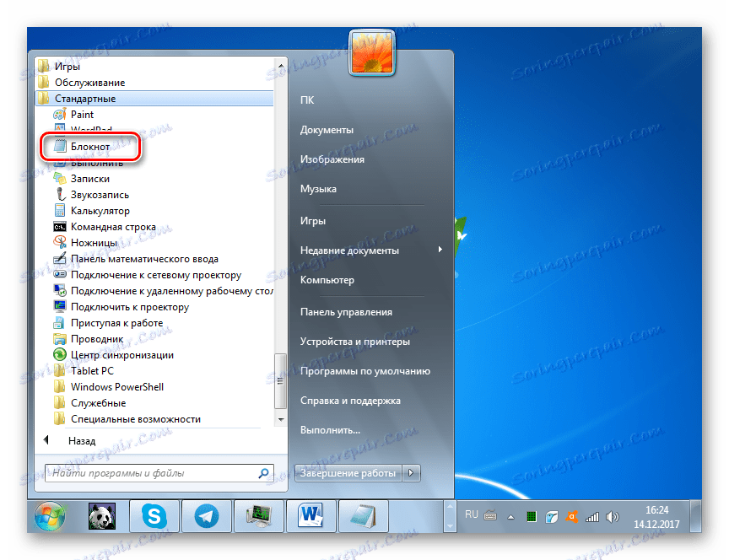Launch Проводник file explorer
The height and width of the screenshot is (560, 729).
pos(89,339)
